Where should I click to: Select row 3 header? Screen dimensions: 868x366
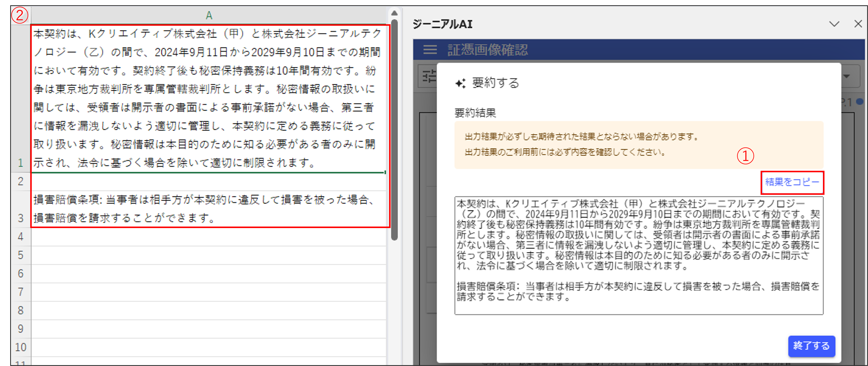[21, 218]
